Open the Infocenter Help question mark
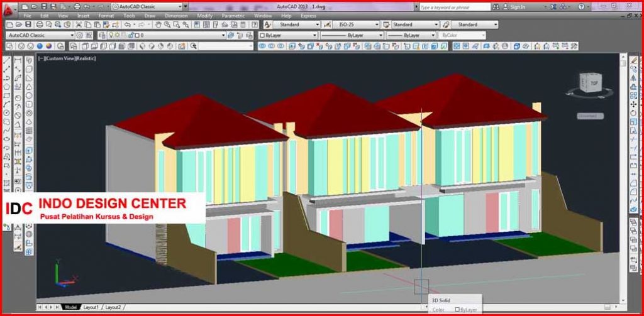This screenshot has height=316, width=644. [581, 7]
